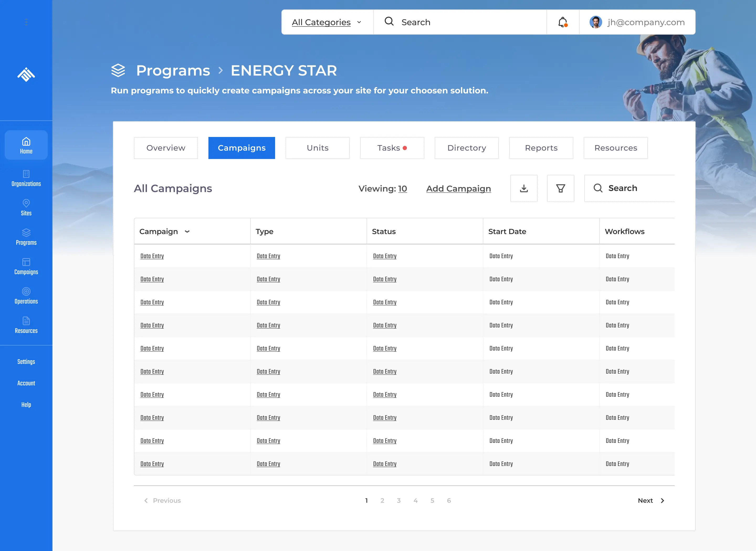756x551 pixels.
Task: Open the sidebar three-dot menu
Action: (x=26, y=22)
